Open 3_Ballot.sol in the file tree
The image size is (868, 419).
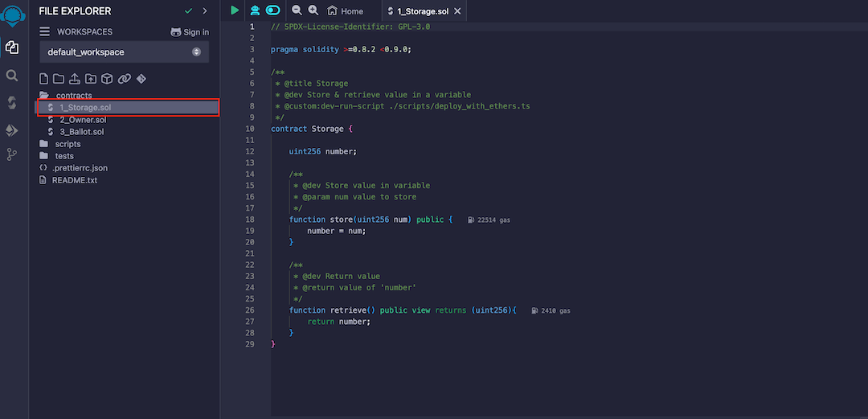pos(81,132)
